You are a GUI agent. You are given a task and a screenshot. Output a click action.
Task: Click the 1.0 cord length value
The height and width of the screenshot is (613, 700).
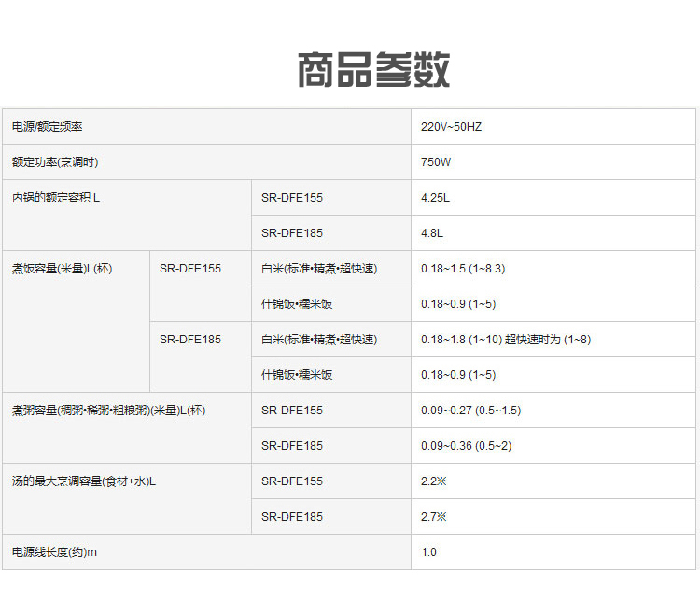tap(428, 552)
